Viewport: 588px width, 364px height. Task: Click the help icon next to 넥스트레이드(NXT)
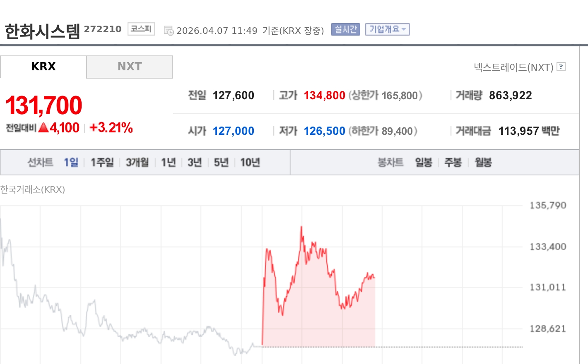(561, 67)
